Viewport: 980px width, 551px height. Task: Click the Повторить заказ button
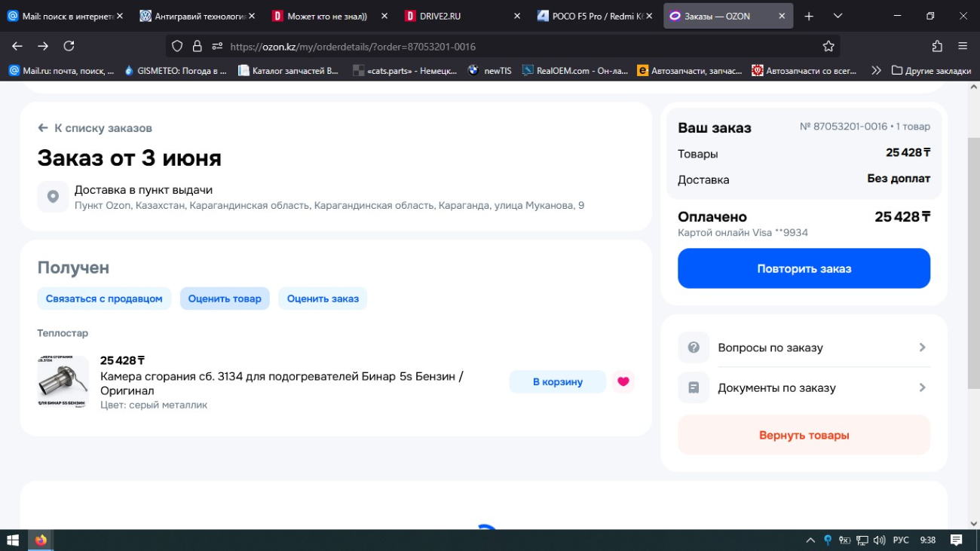tap(804, 268)
